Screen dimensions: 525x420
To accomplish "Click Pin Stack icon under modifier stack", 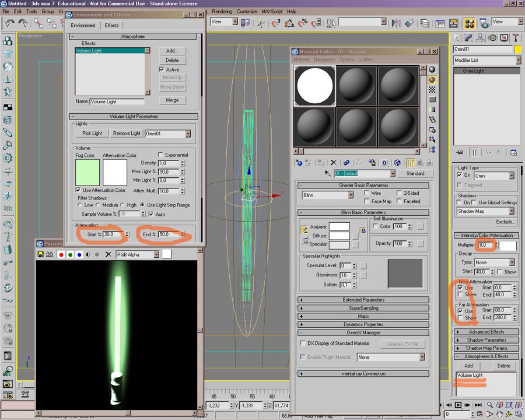I will [x=460, y=152].
